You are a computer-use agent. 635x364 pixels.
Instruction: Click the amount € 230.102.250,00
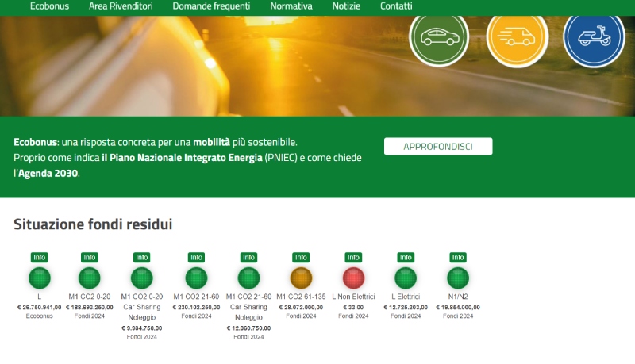point(196,308)
